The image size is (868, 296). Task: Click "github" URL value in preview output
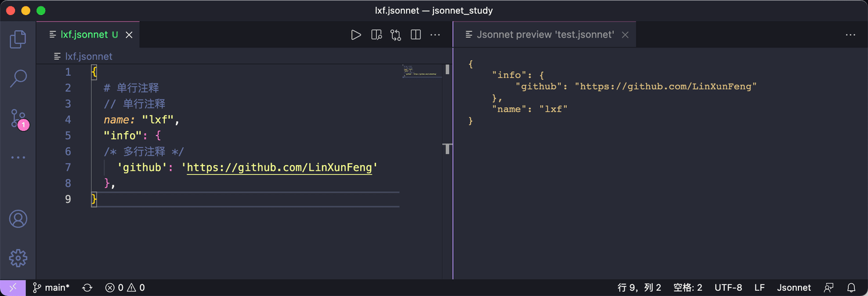(x=666, y=86)
